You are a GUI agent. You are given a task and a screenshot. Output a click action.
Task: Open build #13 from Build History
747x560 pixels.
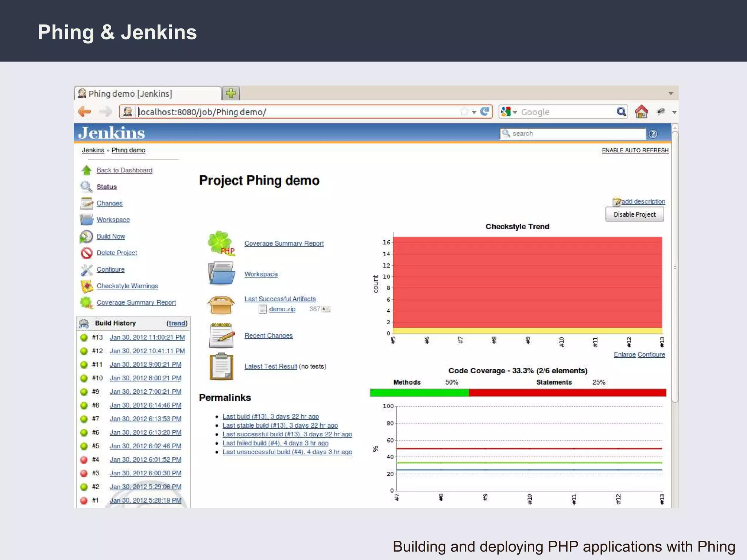(147, 337)
